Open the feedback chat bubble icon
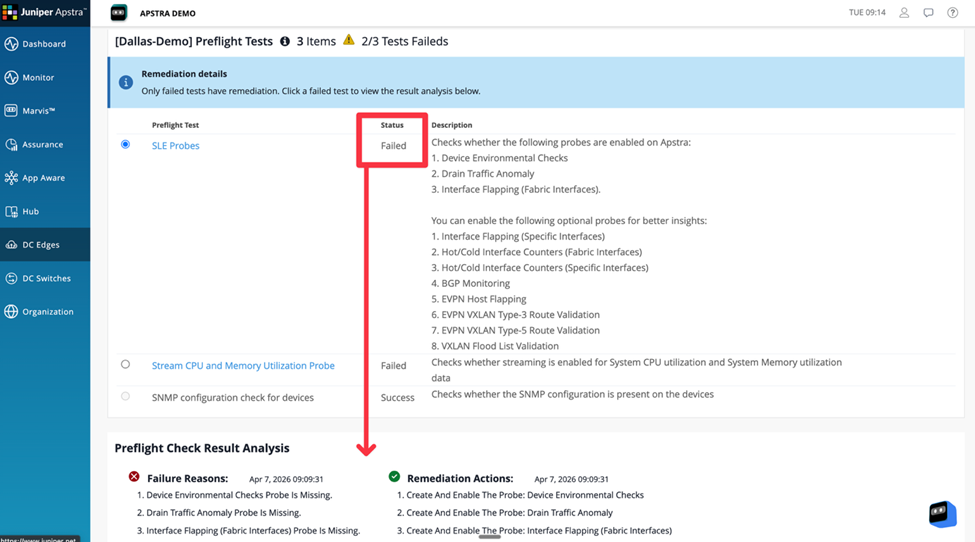Screen dimensions: 975x542 (928, 12)
